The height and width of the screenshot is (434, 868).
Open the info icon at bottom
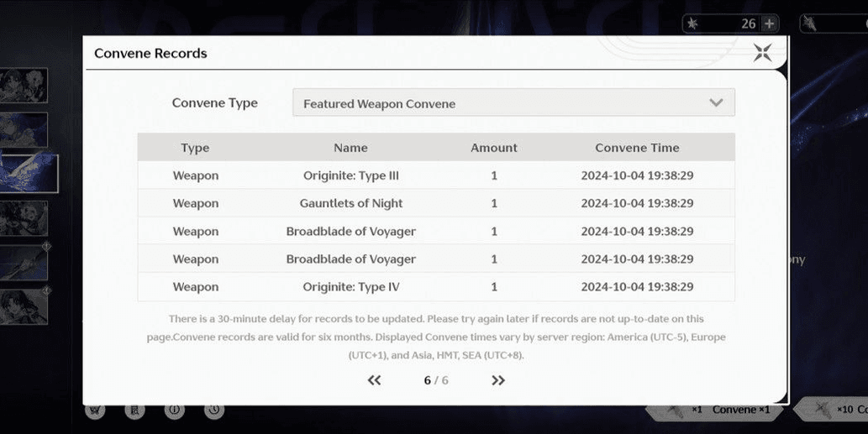pyautogui.click(x=174, y=410)
